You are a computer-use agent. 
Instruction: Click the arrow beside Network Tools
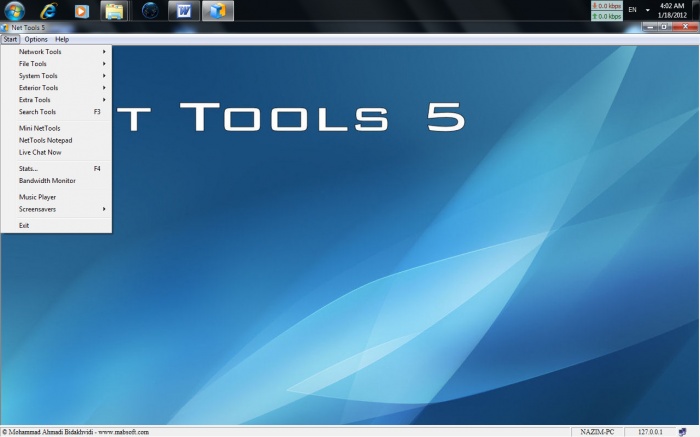104,52
